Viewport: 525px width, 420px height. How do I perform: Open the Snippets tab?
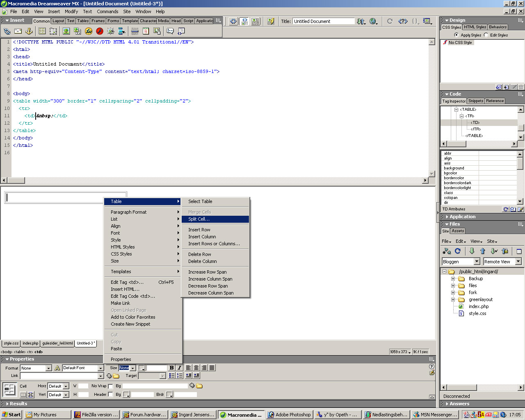click(x=476, y=101)
